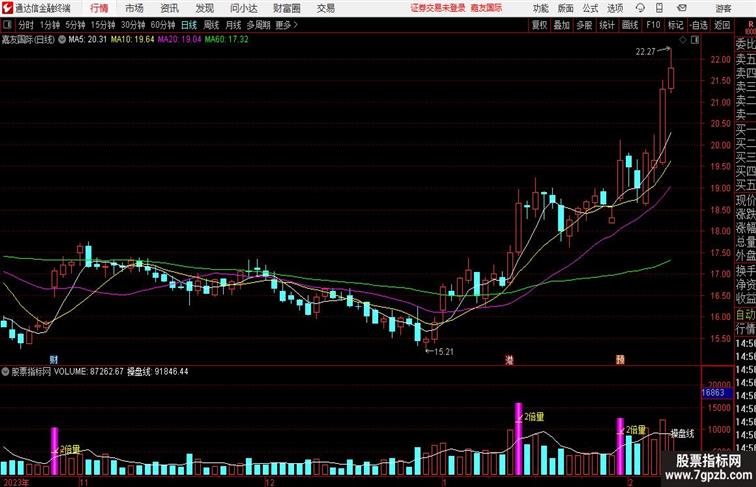Click the diamond icon above the chart

click(683, 40)
